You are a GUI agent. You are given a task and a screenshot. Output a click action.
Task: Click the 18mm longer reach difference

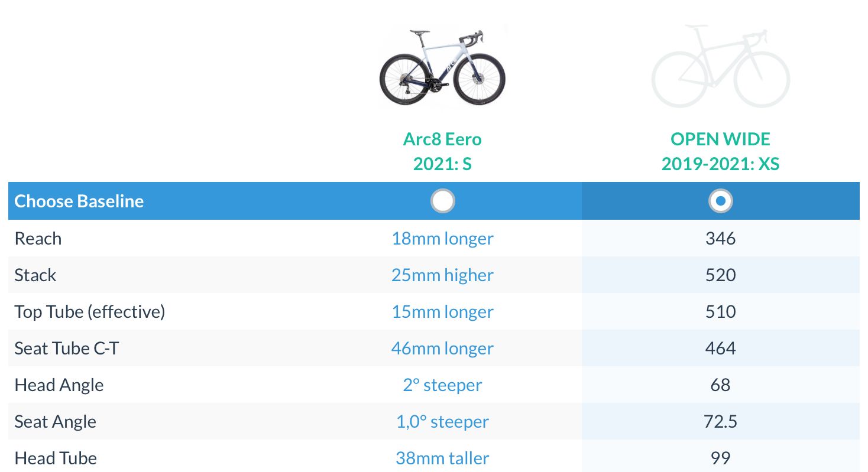pyautogui.click(x=442, y=239)
